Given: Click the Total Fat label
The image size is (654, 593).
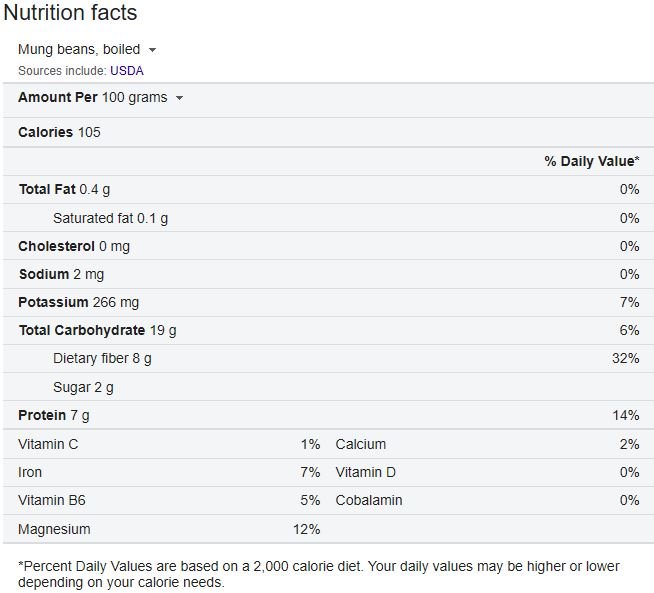Looking at the screenshot, I should coord(48,189).
